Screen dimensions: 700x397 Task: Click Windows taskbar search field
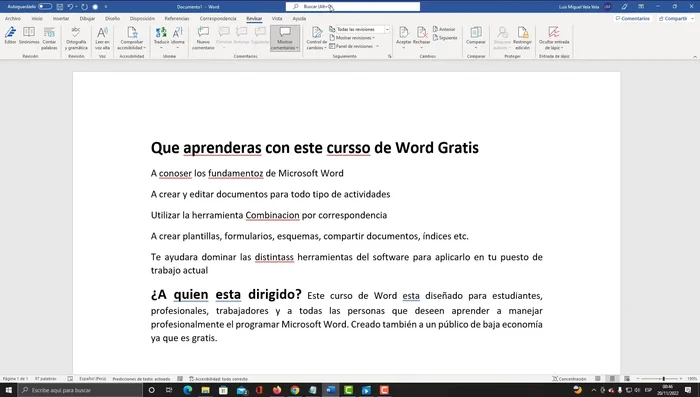pos(80,390)
